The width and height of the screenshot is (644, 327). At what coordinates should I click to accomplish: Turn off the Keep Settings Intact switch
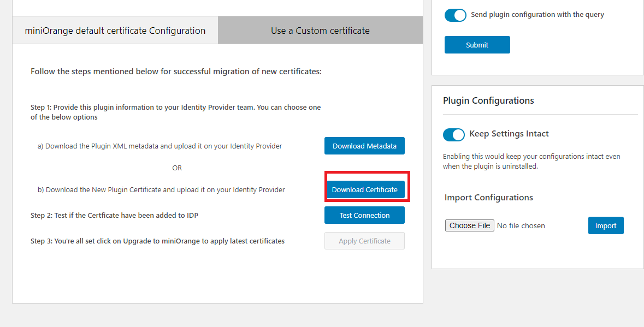453,134
